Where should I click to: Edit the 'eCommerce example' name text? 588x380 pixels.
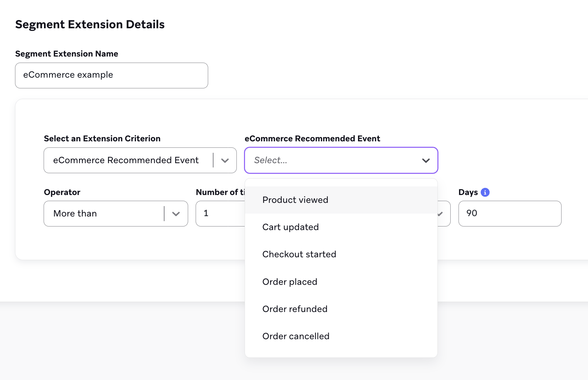coord(68,75)
